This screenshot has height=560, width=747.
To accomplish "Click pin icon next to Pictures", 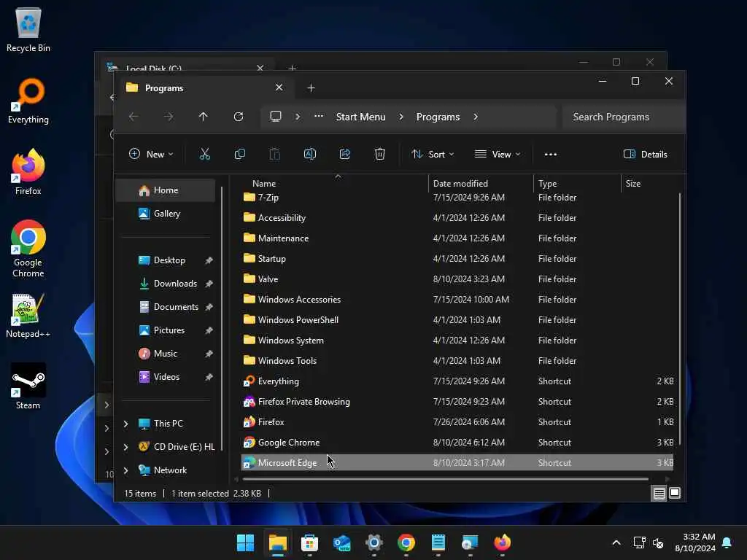I will 209,330.
